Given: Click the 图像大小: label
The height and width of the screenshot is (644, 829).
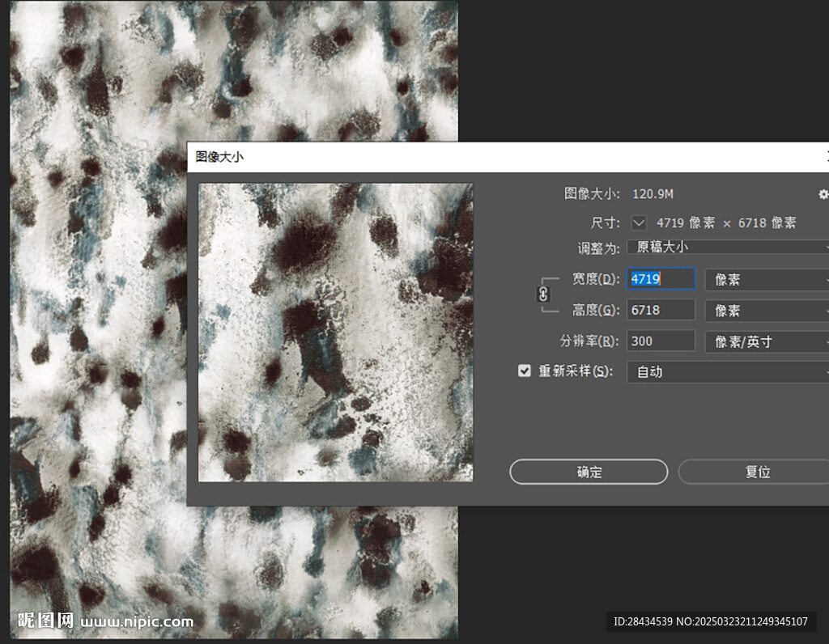Looking at the screenshot, I should pyautogui.click(x=592, y=194).
